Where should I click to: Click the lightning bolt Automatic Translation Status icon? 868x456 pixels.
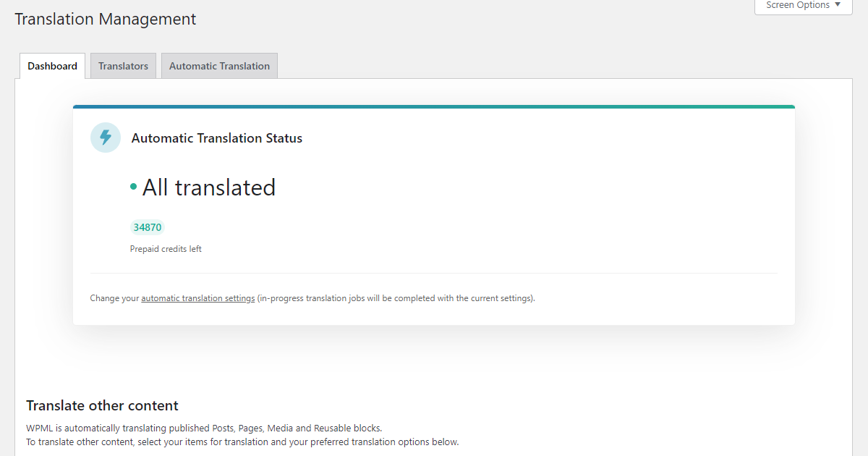106,138
